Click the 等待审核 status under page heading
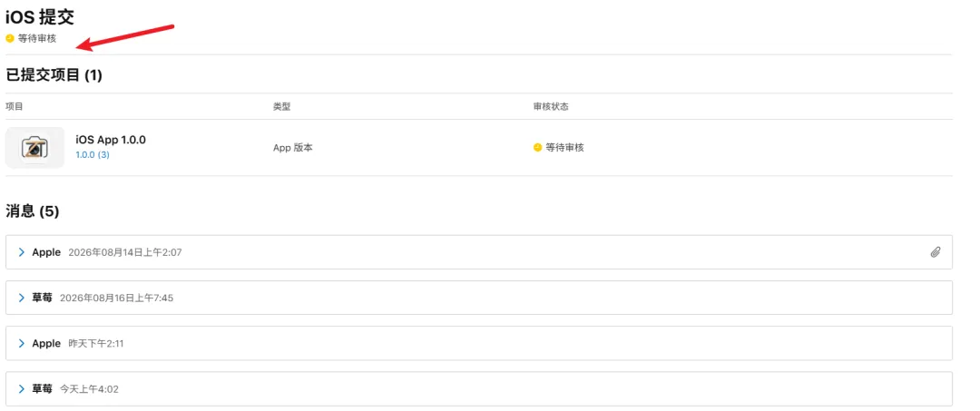Viewport: 980px width, 411px height. [x=37, y=38]
